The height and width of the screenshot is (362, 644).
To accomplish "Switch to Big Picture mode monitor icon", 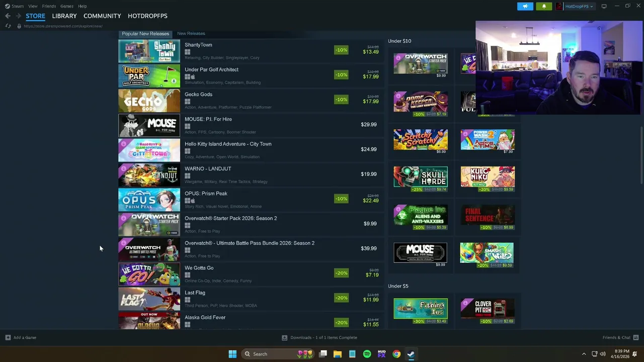I will (604, 6).
